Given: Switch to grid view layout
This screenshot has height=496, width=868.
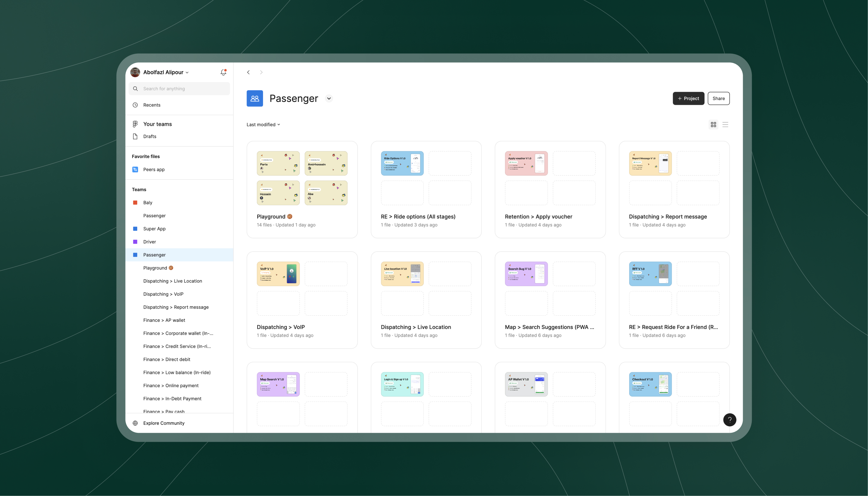Looking at the screenshot, I should [713, 124].
